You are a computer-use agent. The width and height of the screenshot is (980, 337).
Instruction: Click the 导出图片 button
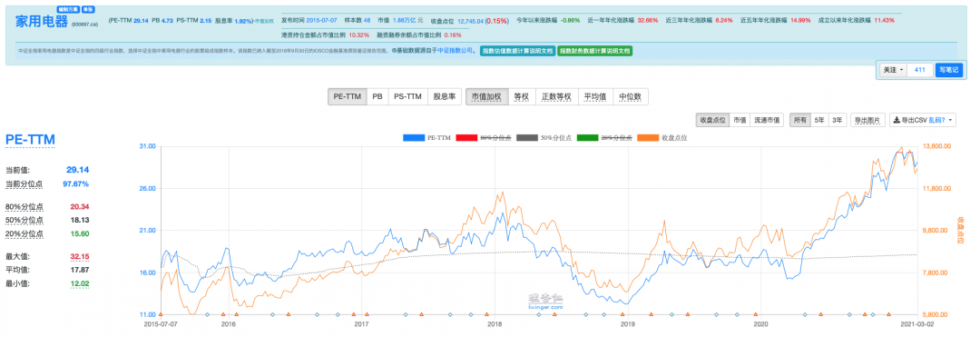(867, 120)
